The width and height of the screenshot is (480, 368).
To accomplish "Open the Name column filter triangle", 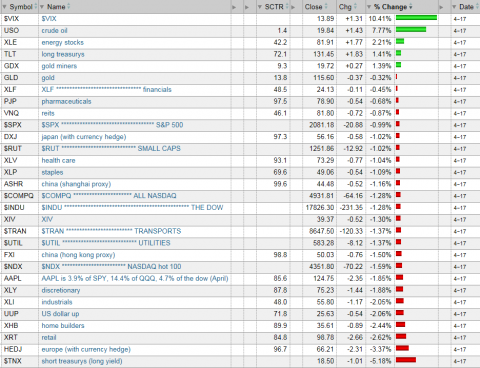I will pyautogui.click(x=42, y=7).
